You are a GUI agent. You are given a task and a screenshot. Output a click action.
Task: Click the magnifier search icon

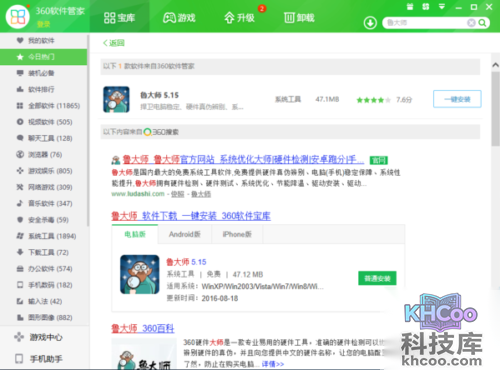[482, 23]
